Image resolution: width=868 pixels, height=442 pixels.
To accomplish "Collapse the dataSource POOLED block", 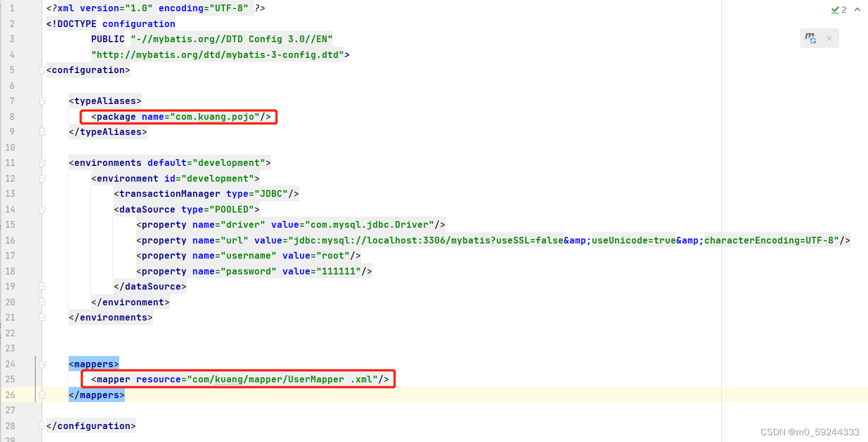I will coord(42,209).
